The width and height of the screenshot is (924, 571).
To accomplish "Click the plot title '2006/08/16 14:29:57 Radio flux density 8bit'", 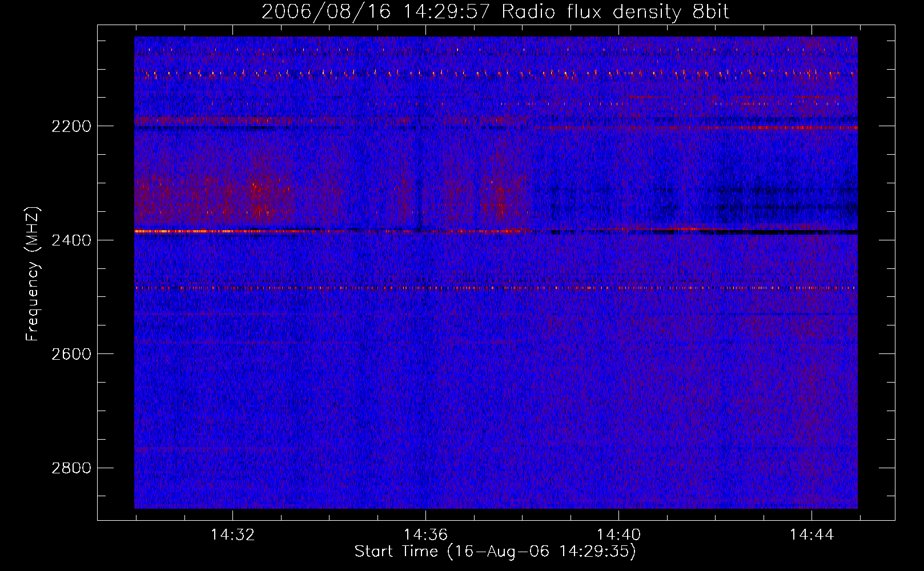I will [495, 12].
